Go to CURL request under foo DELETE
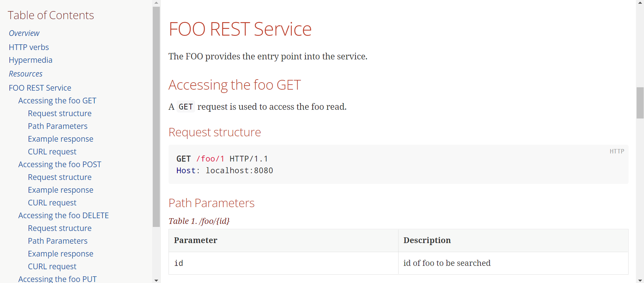This screenshot has width=644, height=283. coord(52,267)
